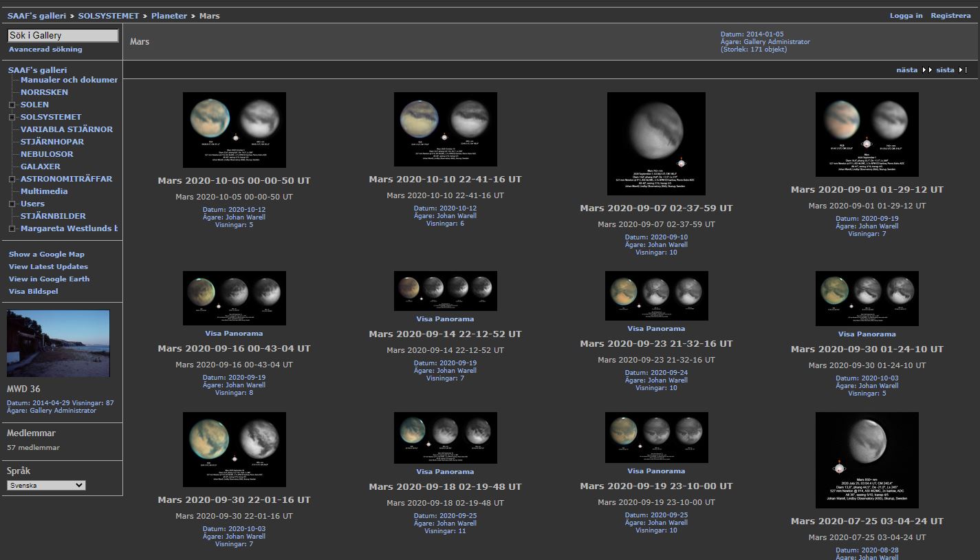Image resolution: width=980 pixels, height=560 pixels.
Task: Click the Registrera link
Action: click(x=950, y=16)
